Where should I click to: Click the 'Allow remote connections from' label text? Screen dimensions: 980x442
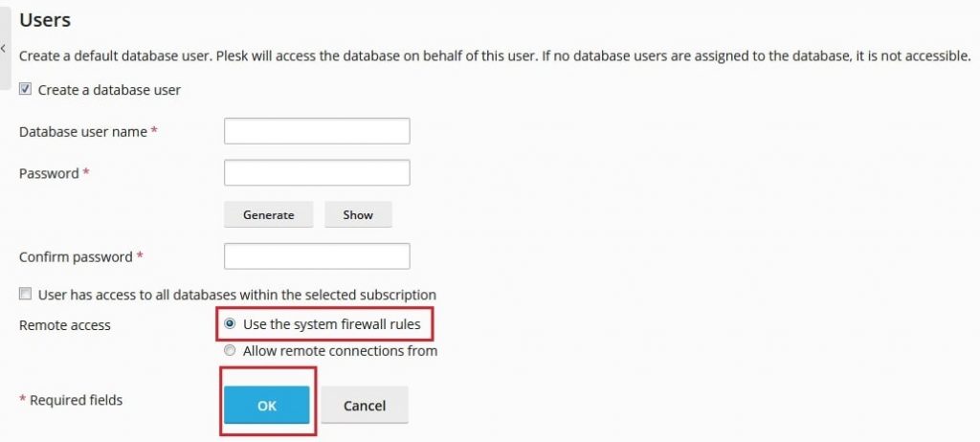(340, 351)
